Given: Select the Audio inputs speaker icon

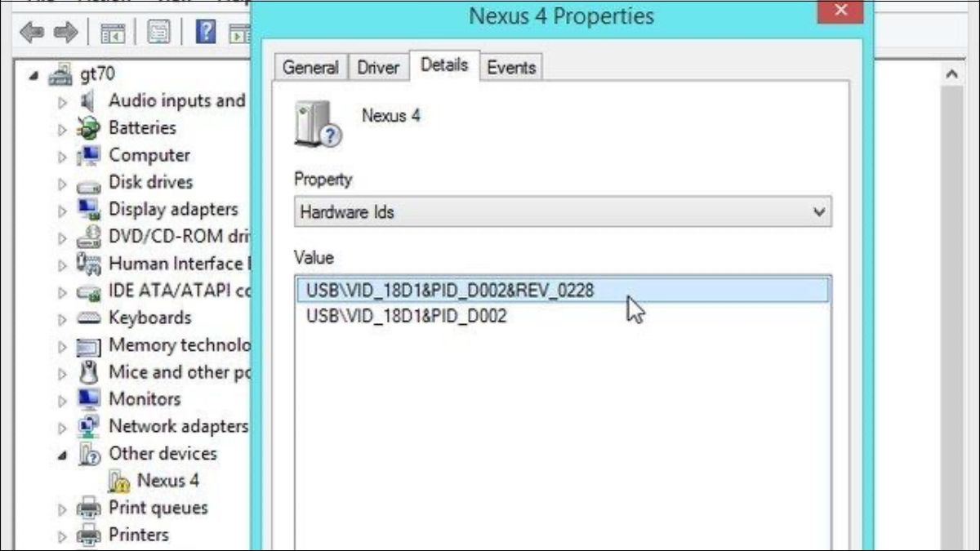Looking at the screenshot, I should click(88, 101).
